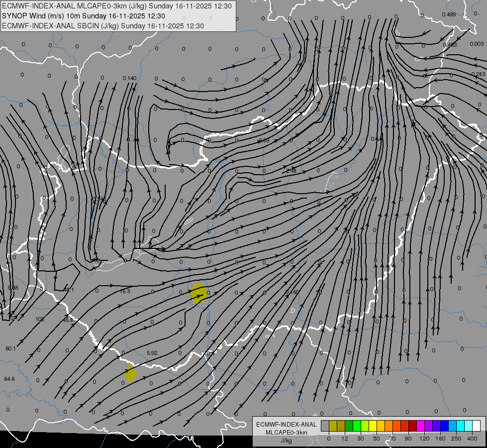
Task: Click the 'ECMWF-INDEX-ANAL SBCIN' title line
Action: 103,26
